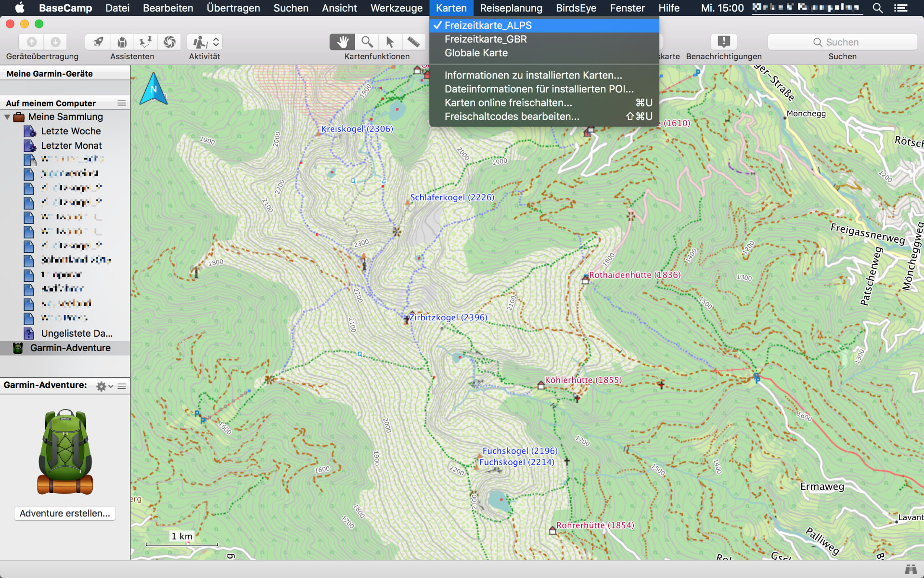Choose Freizeitkarte_GBR map
Screen dimensions: 924x578
[544, 39]
